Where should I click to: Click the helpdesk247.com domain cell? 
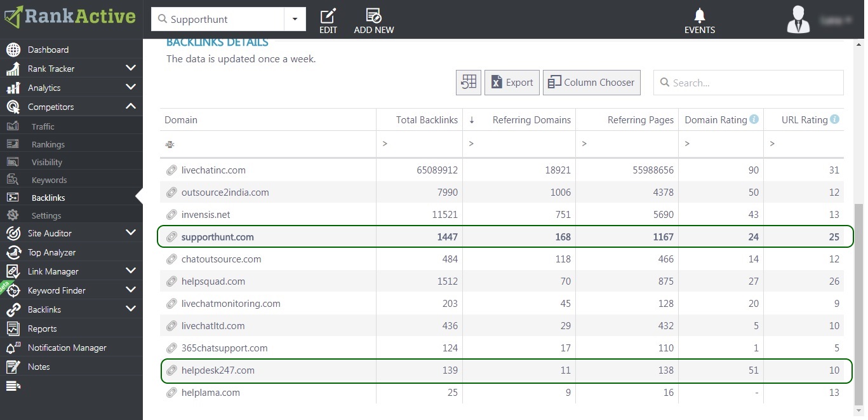click(268, 370)
